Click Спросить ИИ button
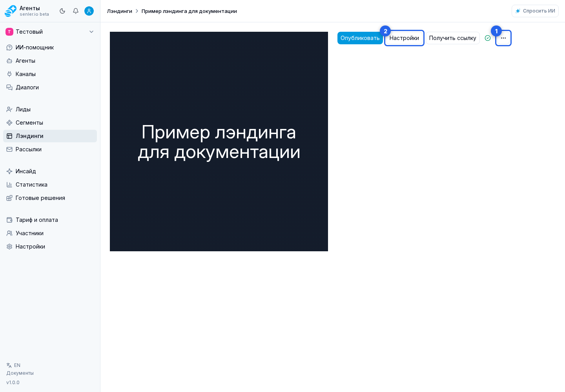 [535, 11]
